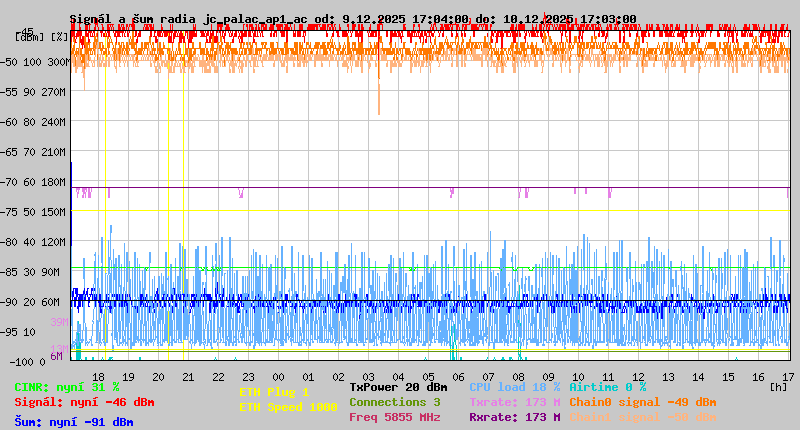
Task: Click the graph title text
Action: [353, 18]
